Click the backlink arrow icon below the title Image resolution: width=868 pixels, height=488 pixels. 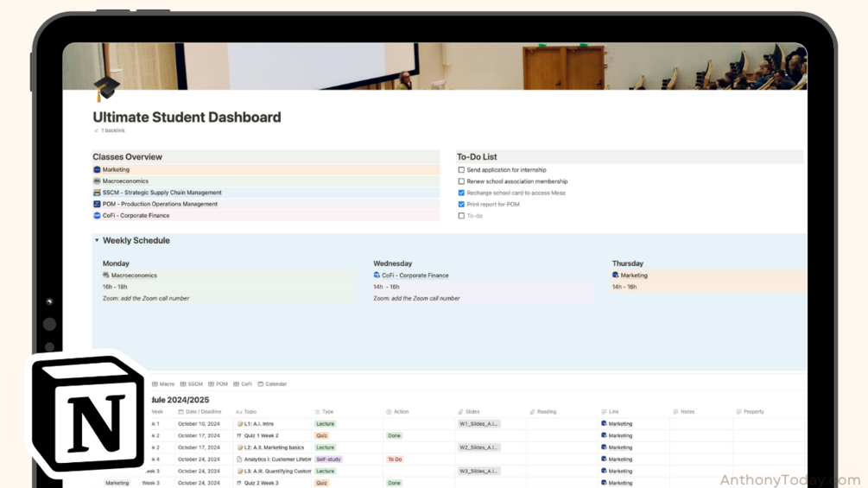(x=97, y=130)
